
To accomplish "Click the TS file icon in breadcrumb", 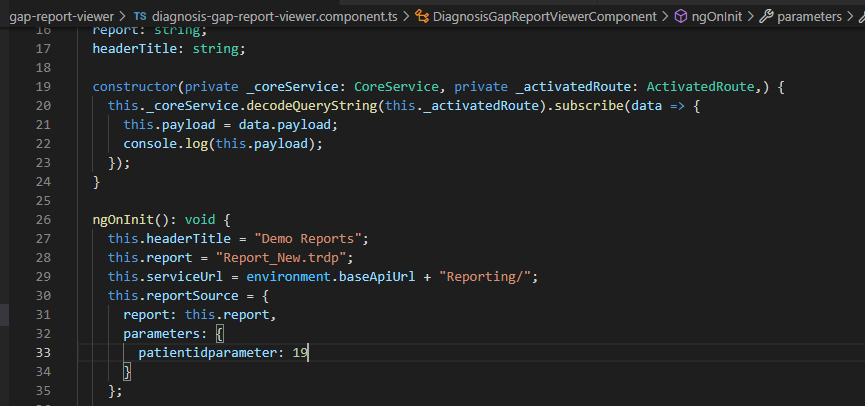I will (x=141, y=17).
